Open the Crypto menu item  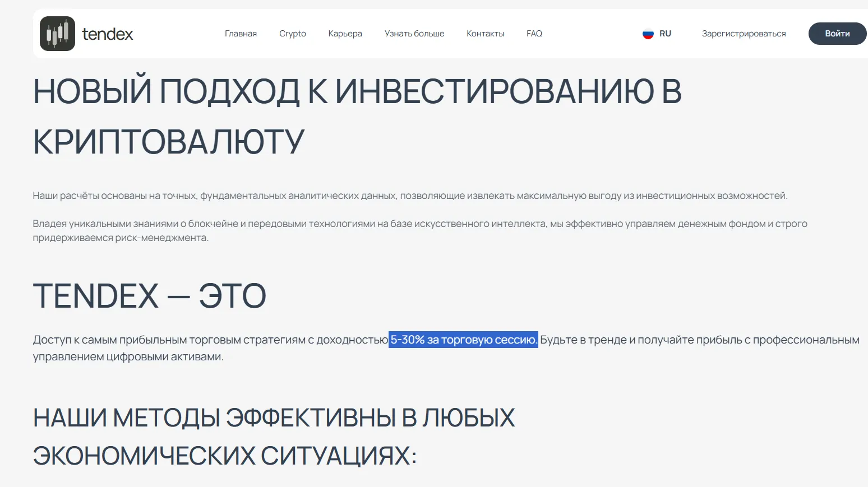point(293,34)
